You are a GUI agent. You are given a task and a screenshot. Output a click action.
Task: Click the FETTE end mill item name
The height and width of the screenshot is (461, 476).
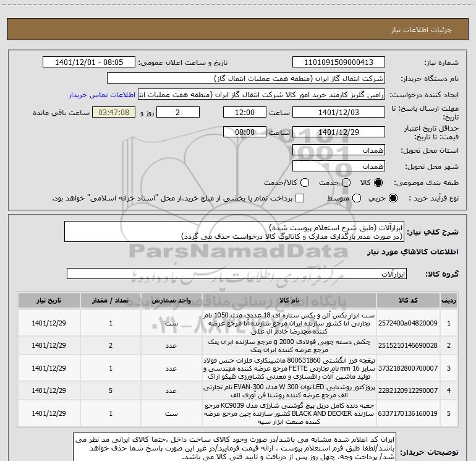289,368
